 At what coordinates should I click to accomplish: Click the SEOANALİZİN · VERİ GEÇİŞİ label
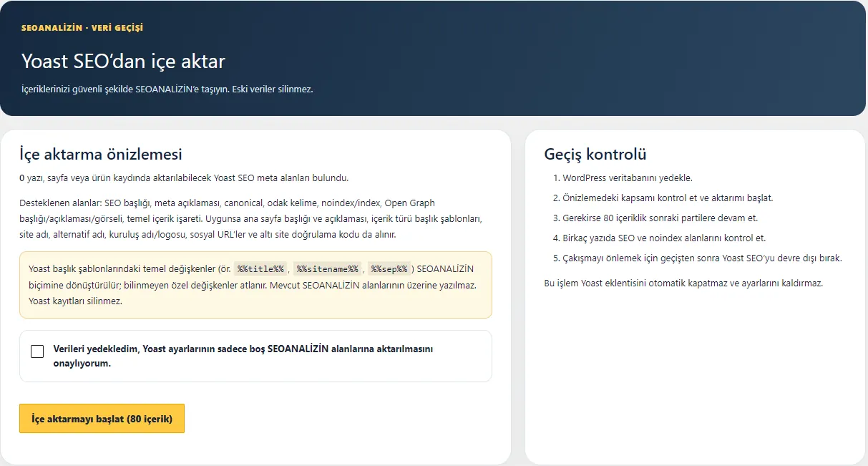point(82,28)
